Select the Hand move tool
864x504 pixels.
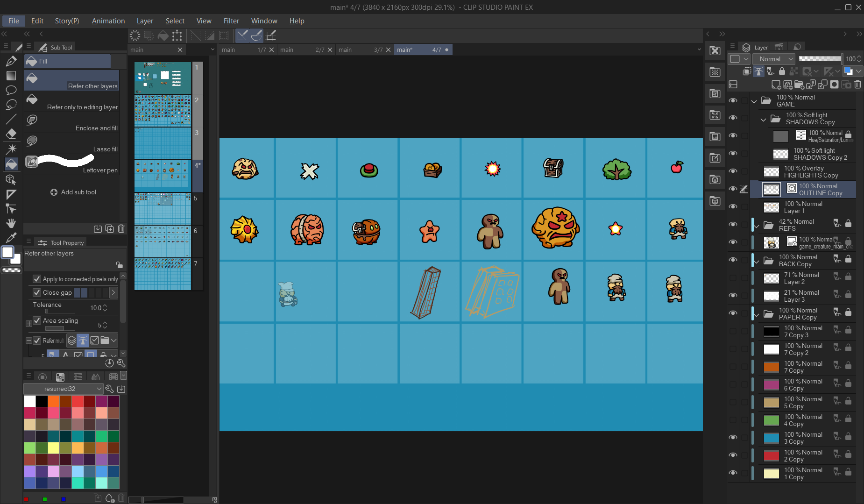tap(11, 223)
